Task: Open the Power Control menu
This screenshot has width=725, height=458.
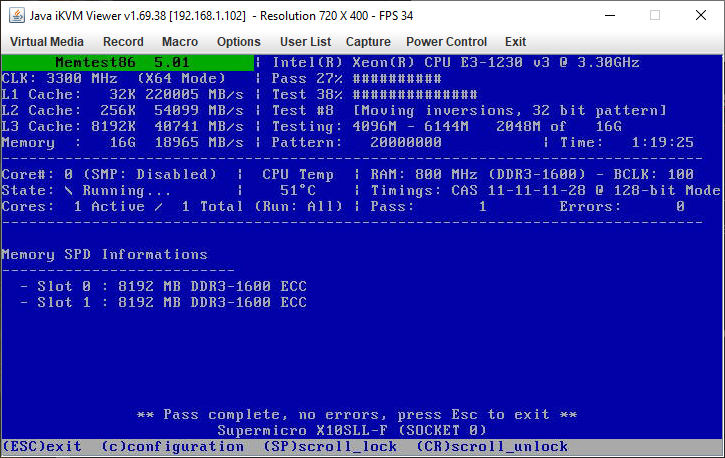Action: click(446, 42)
